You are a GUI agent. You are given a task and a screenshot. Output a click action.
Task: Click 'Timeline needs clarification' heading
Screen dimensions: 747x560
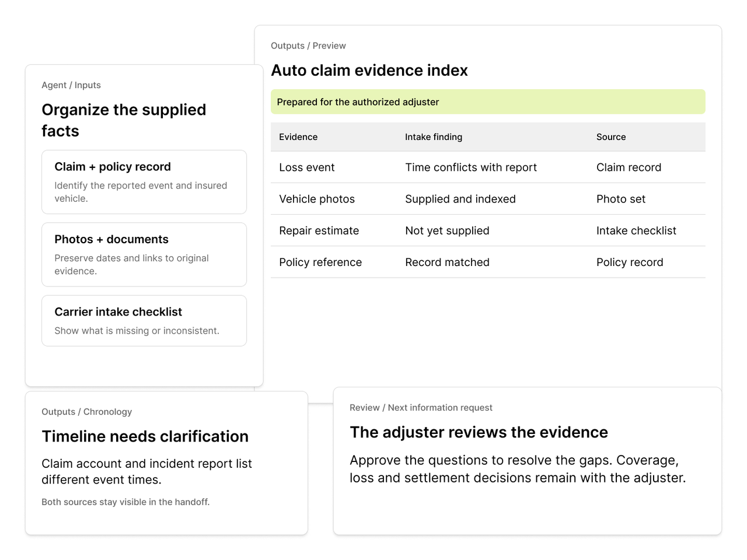coord(145,436)
